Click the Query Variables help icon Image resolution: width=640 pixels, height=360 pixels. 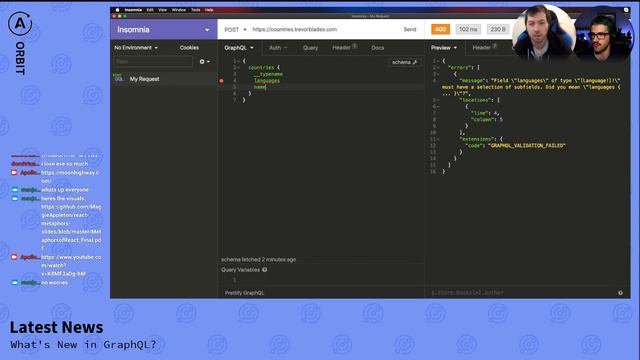264,270
